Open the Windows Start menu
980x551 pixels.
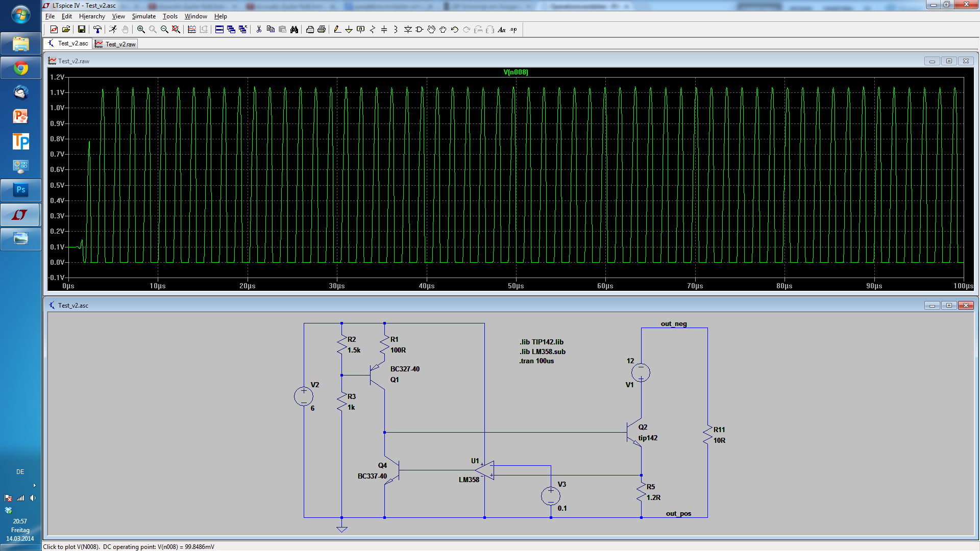click(20, 15)
